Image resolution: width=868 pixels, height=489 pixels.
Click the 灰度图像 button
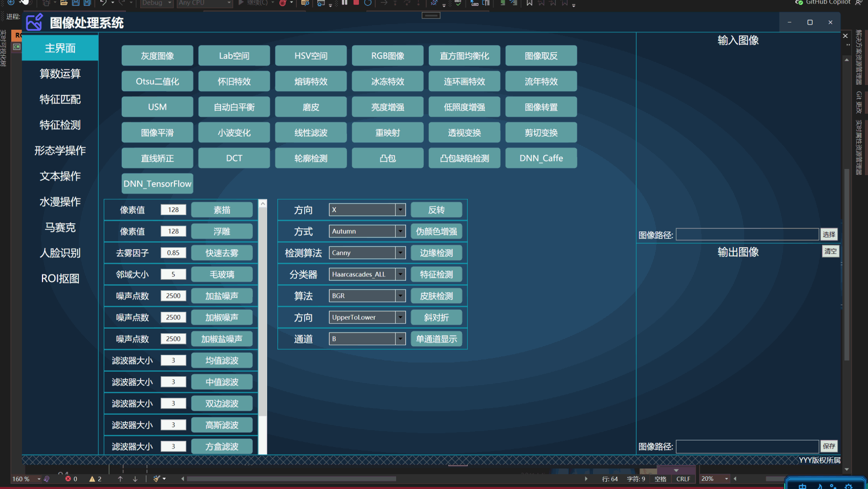pyautogui.click(x=157, y=55)
